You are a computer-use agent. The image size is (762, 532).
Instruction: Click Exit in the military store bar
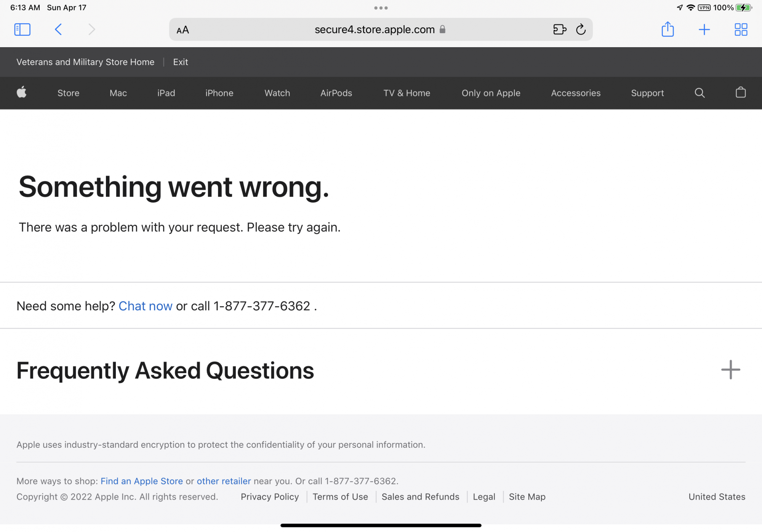[180, 62]
